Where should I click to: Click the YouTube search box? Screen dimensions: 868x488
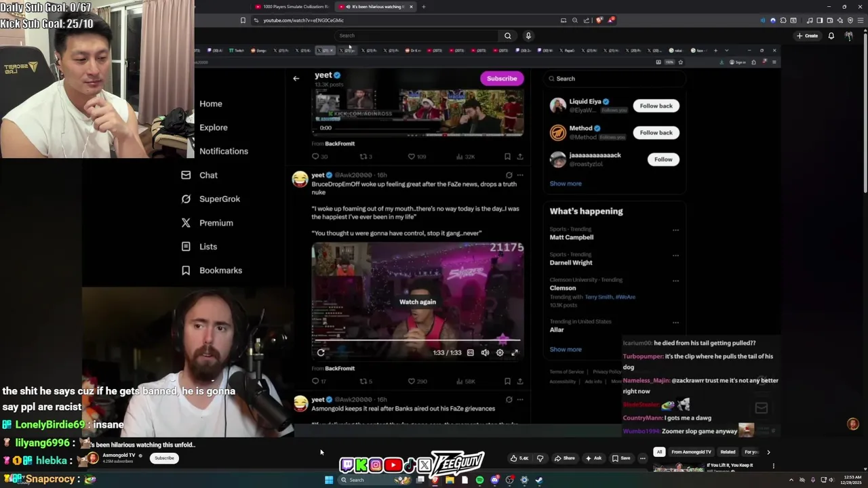coord(416,35)
